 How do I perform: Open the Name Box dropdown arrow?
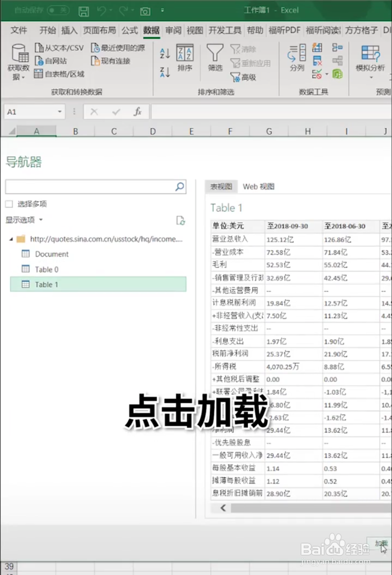click(60, 112)
